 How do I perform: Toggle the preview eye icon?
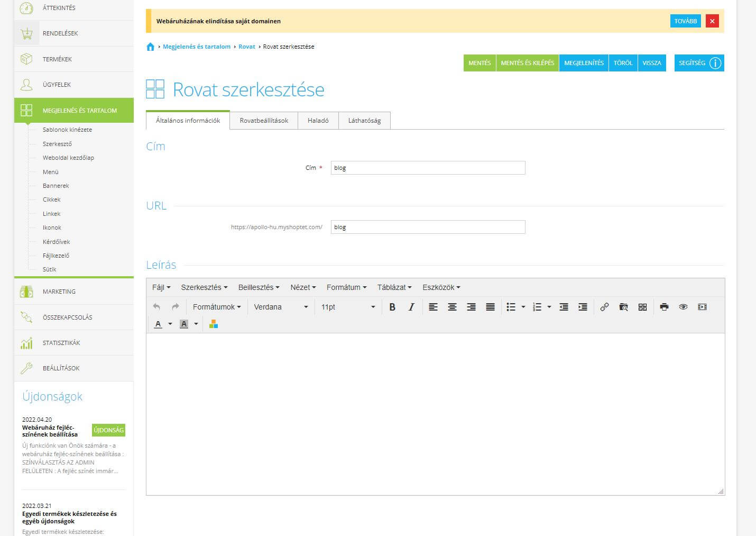[x=683, y=307]
